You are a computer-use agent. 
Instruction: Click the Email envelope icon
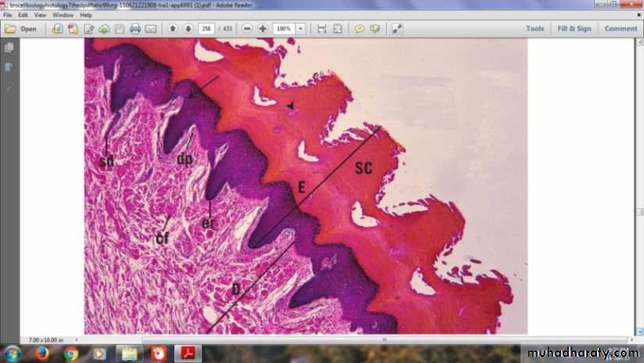pyautogui.click(x=151, y=29)
